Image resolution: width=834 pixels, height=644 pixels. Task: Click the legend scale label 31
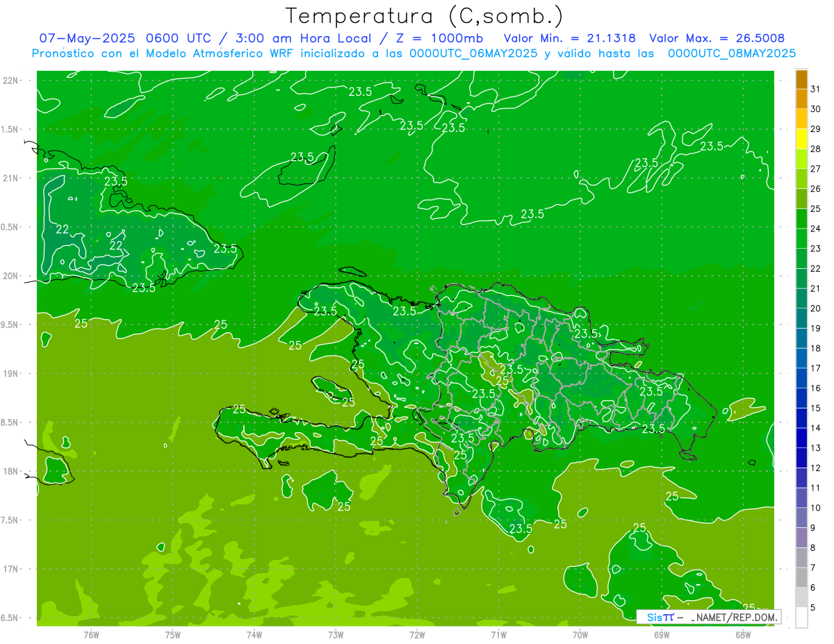816,89
